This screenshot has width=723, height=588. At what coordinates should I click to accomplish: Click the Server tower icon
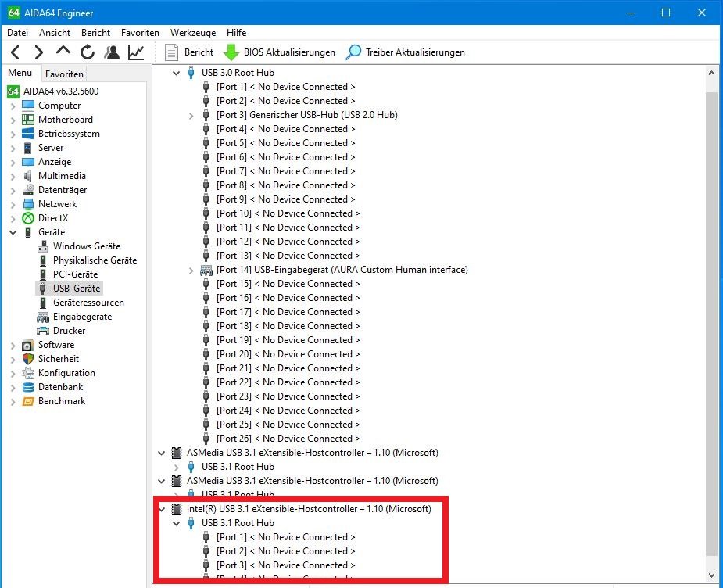pos(28,148)
